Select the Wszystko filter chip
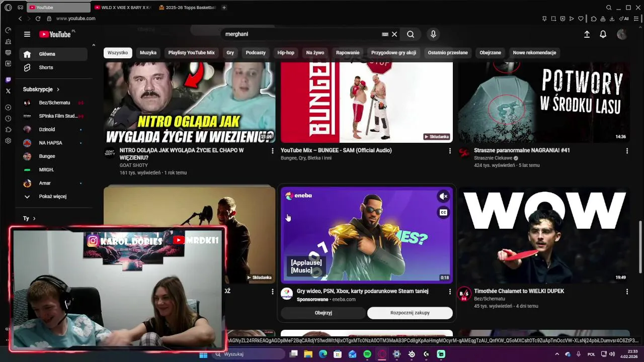Image resolution: width=644 pixels, height=362 pixels. (118, 52)
